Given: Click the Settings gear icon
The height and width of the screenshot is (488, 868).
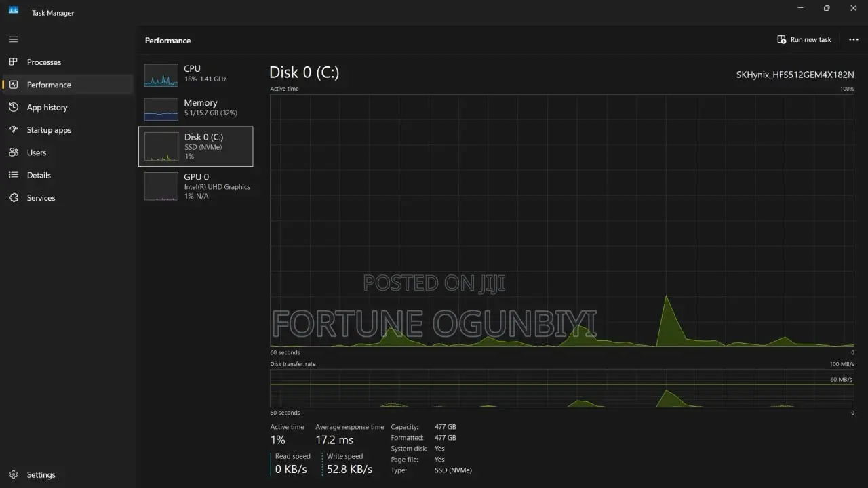Looking at the screenshot, I should 14,474.
